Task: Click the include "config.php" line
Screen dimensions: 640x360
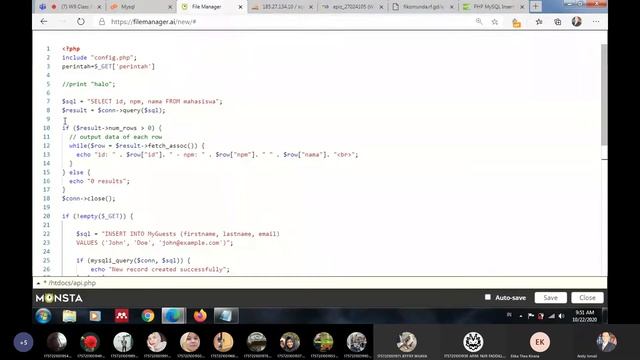Action: [x=99, y=58]
